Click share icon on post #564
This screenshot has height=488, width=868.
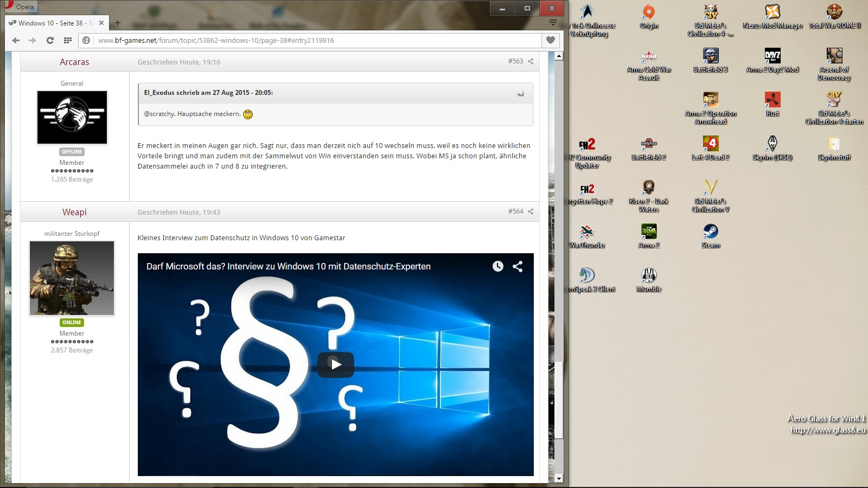531,211
